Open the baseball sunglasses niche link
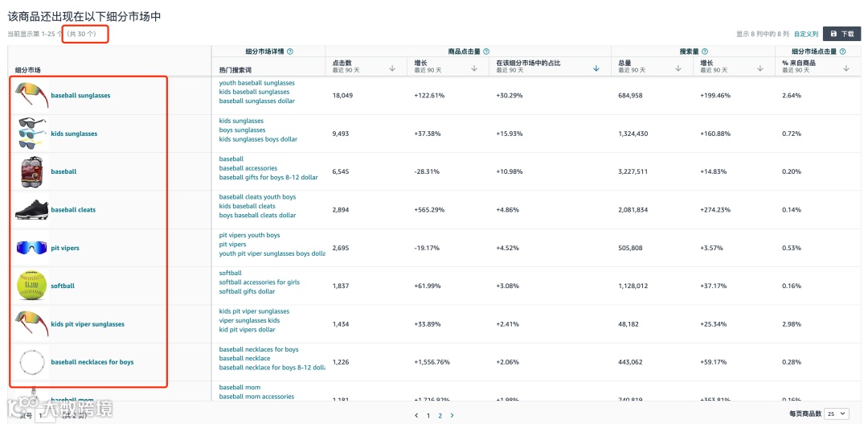 point(80,96)
